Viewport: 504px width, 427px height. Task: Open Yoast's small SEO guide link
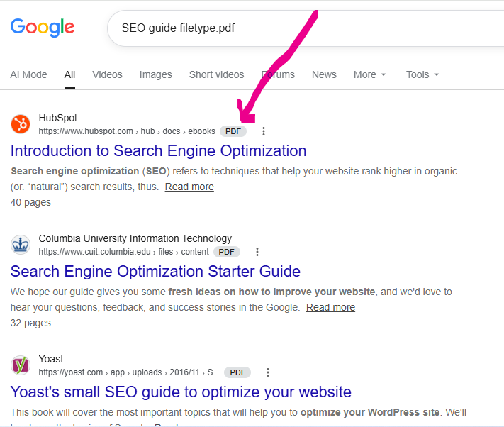click(x=181, y=392)
